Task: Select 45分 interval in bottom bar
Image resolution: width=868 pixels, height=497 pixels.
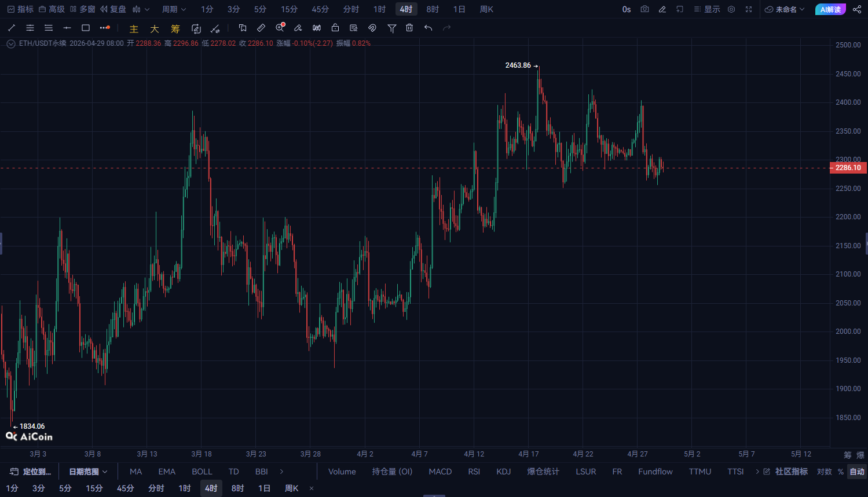Action: [125, 488]
